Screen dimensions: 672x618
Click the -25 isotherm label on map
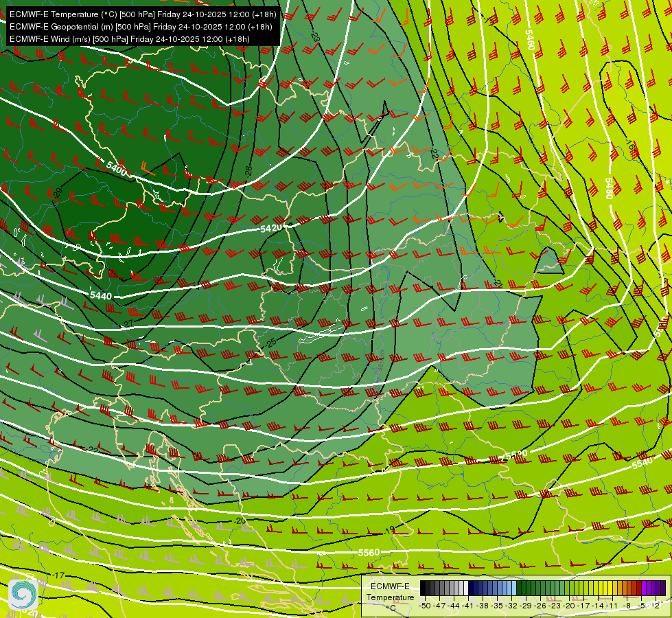(270, 343)
